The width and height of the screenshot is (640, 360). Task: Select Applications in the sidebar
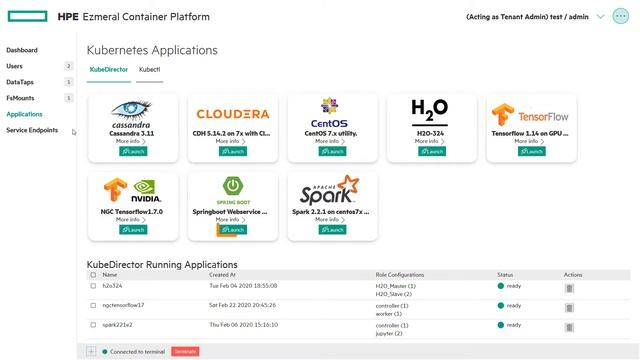click(x=24, y=114)
